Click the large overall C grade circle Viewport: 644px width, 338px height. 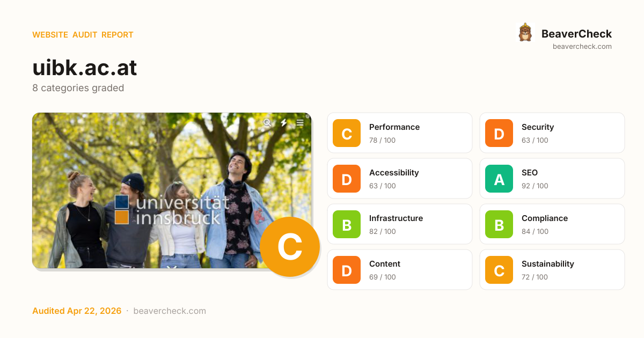[290, 247]
